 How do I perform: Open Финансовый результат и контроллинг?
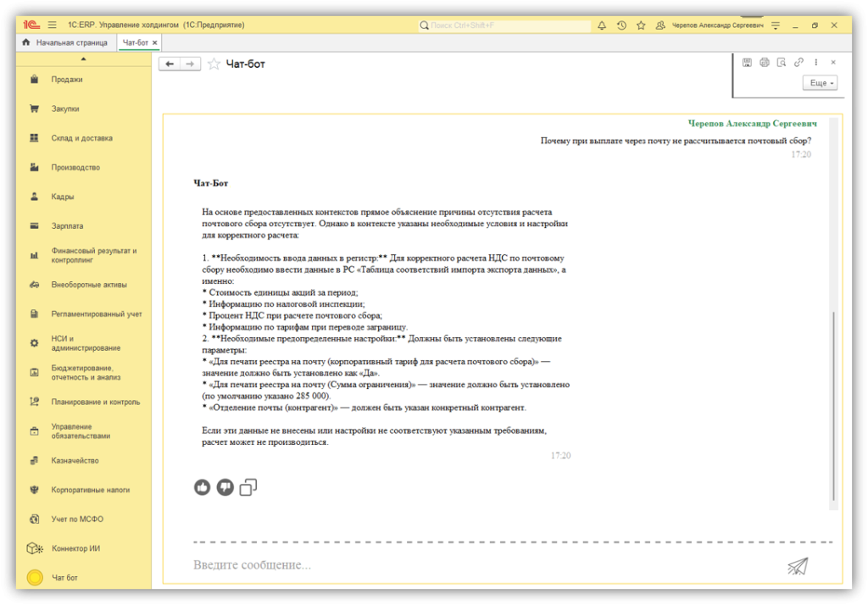click(84, 255)
